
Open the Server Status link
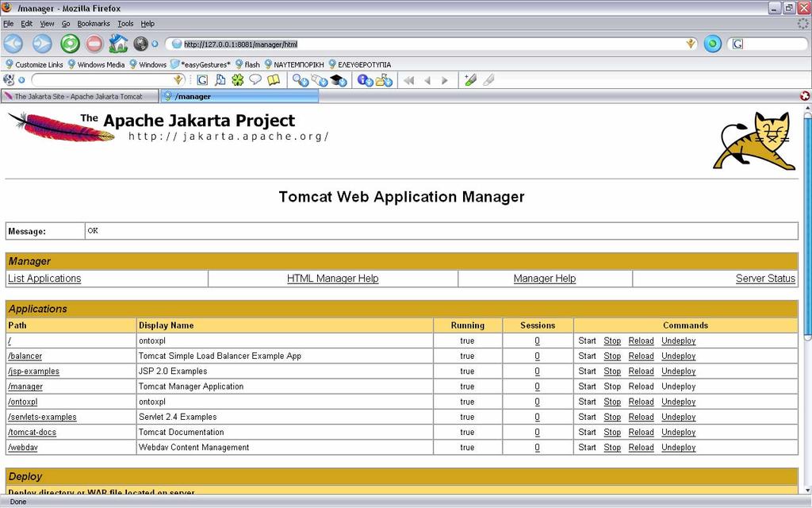pyautogui.click(x=765, y=279)
